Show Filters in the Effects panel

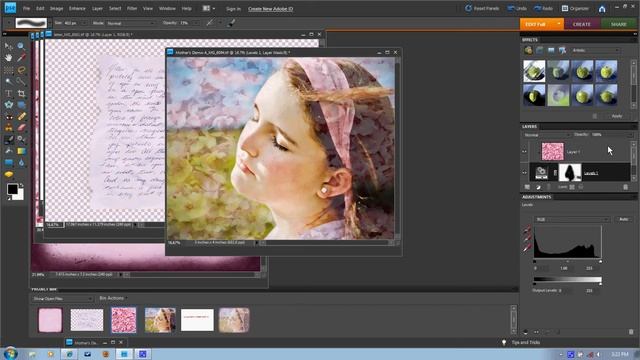click(x=528, y=50)
